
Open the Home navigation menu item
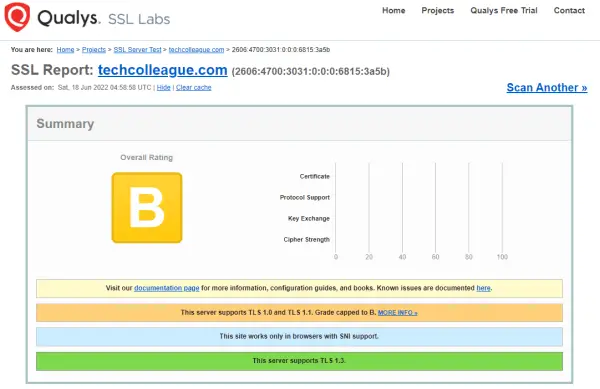pos(393,11)
